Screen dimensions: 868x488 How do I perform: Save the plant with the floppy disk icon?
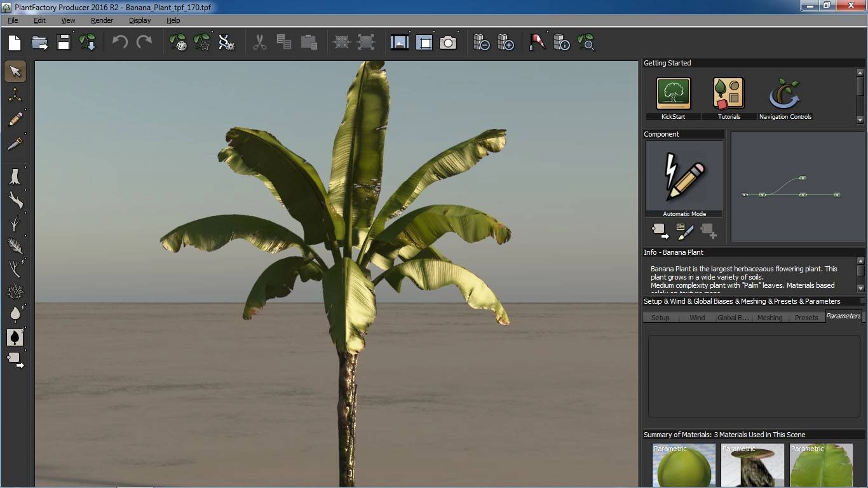(64, 43)
